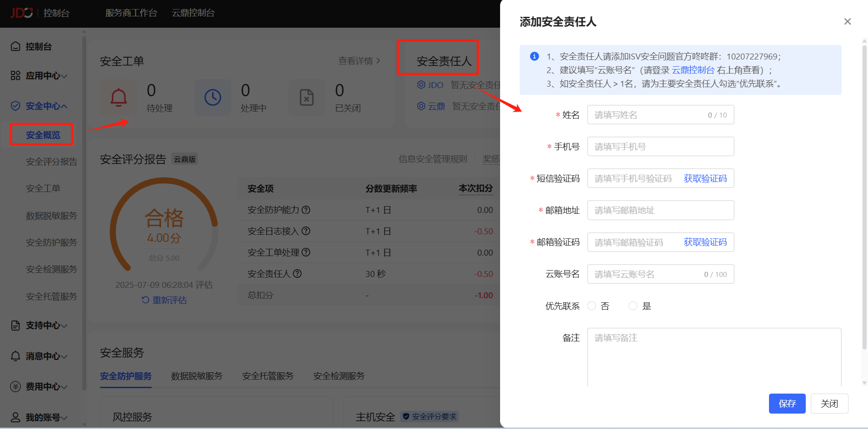868x429 pixels.
Task: Click the 安全中心 shield icon
Action: click(15, 105)
